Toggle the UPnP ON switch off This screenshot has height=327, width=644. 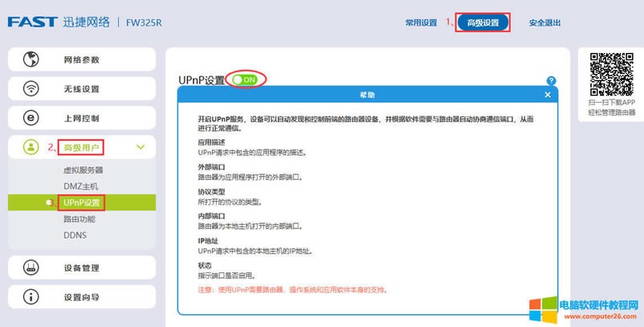[x=244, y=80]
